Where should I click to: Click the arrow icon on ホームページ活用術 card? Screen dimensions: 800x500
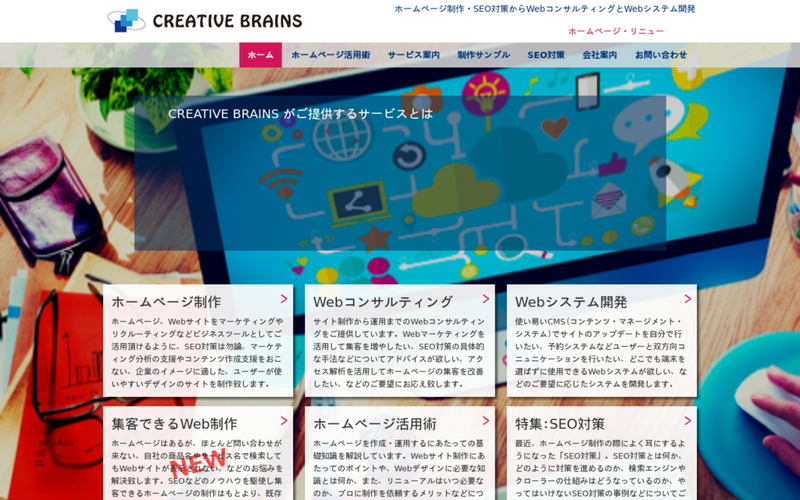(x=486, y=421)
